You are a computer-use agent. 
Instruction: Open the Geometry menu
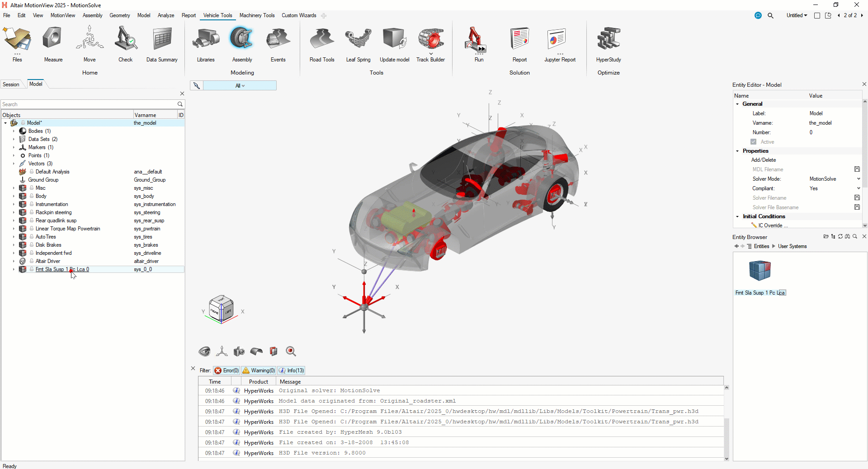pos(120,15)
